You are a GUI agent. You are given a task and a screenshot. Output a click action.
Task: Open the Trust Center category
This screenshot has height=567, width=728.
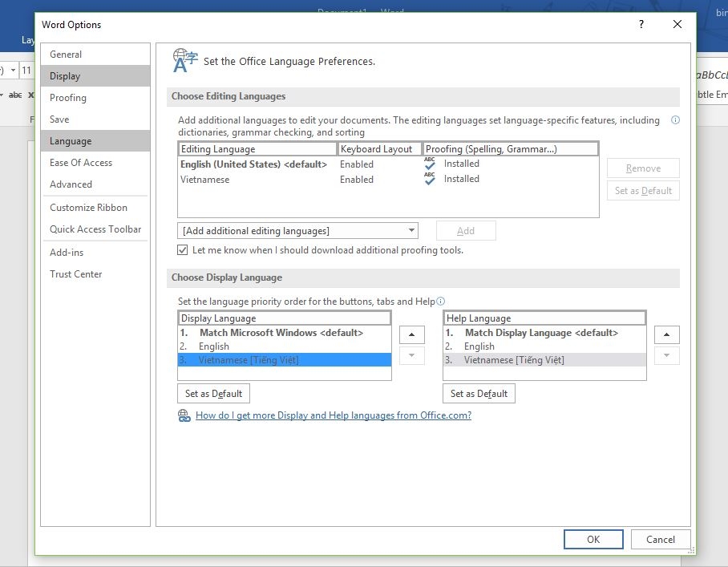[x=76, y=274]
